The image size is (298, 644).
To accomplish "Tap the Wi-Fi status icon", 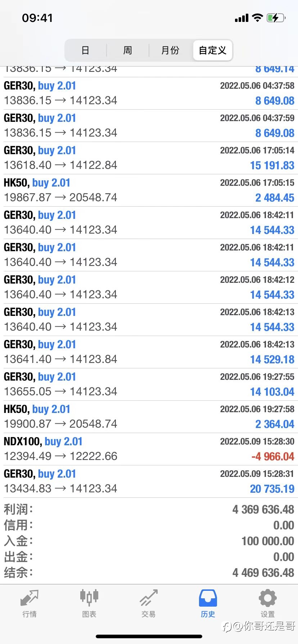I will [x=257, y=18].
